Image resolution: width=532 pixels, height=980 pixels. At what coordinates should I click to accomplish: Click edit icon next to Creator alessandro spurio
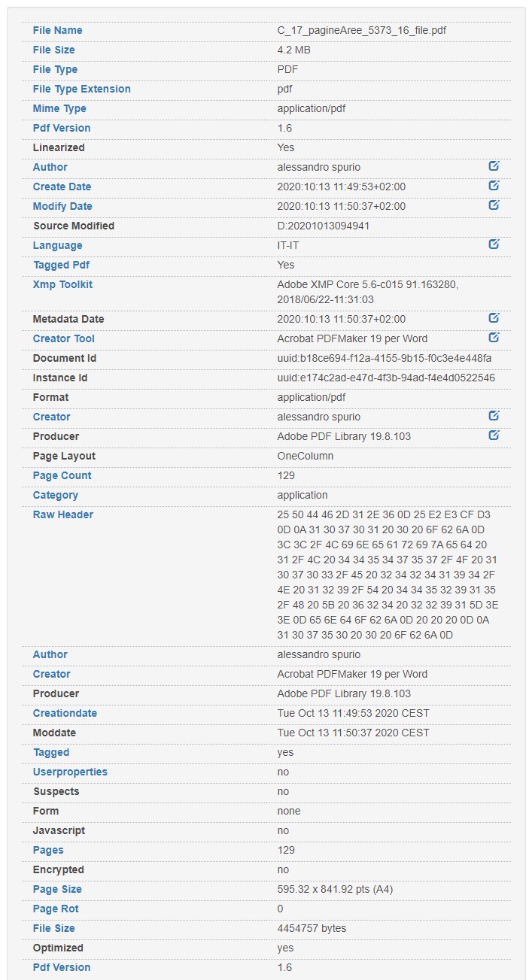[494, 416]
